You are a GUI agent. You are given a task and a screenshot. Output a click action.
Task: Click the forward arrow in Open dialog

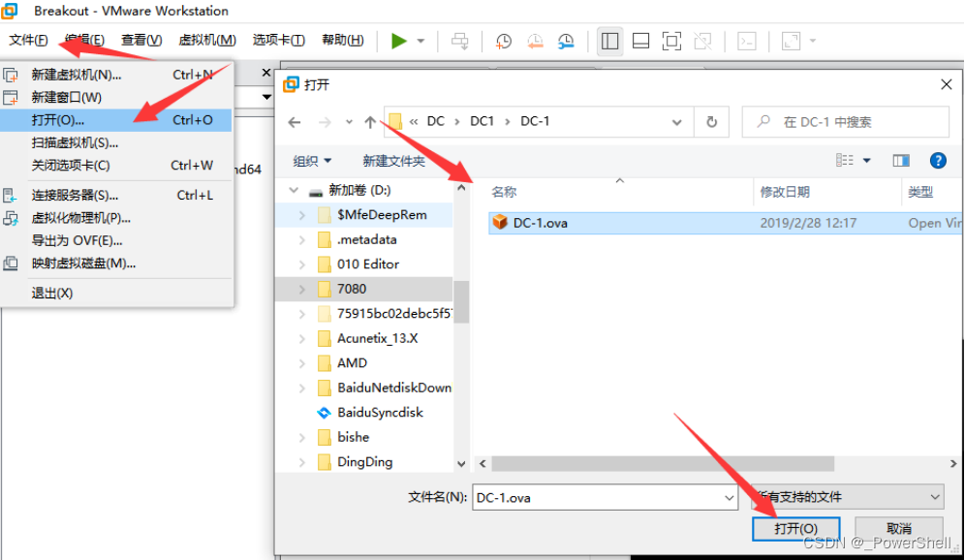point(325,122)
